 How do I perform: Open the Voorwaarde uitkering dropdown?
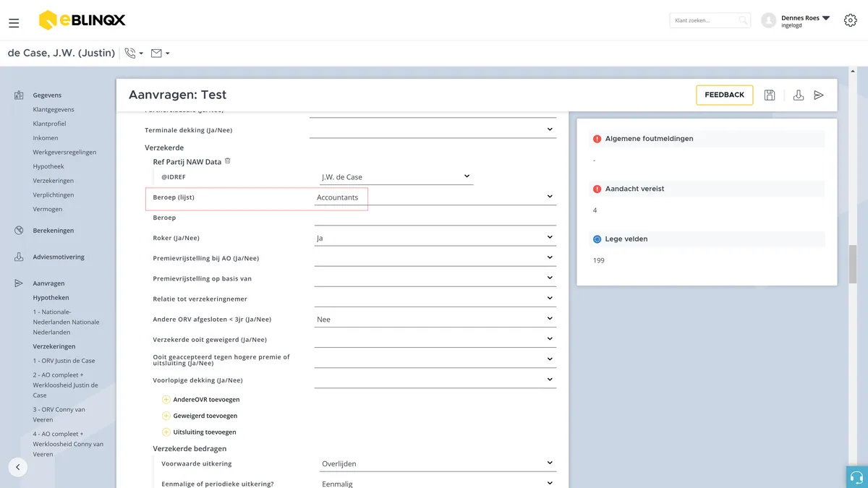pos(438,463)
